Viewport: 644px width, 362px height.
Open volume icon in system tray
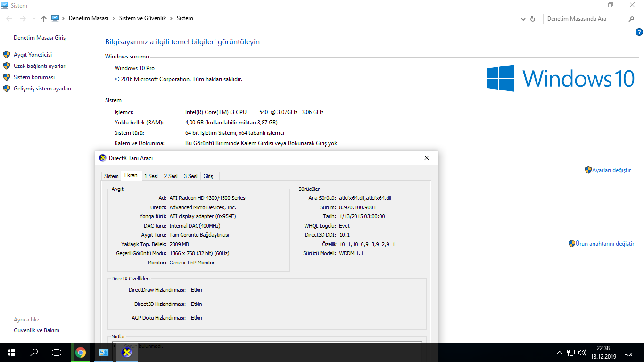(x=582, y=353)
